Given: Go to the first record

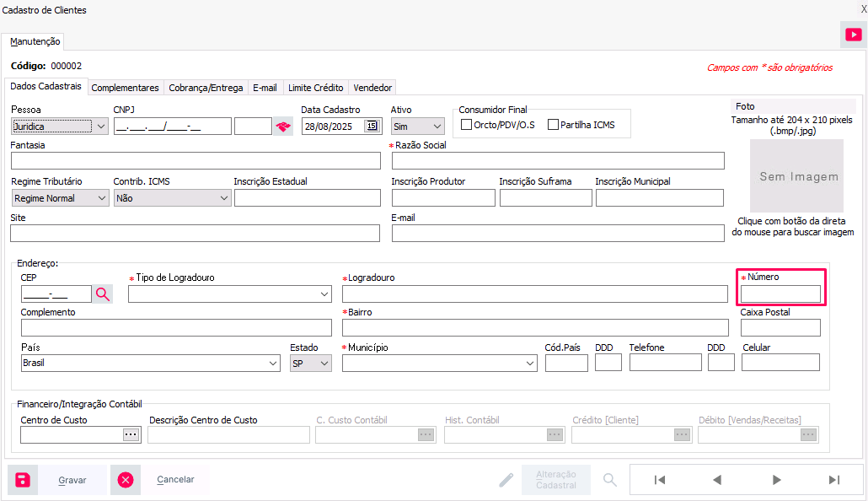Looking at the screenshot, I should [660, 480].
